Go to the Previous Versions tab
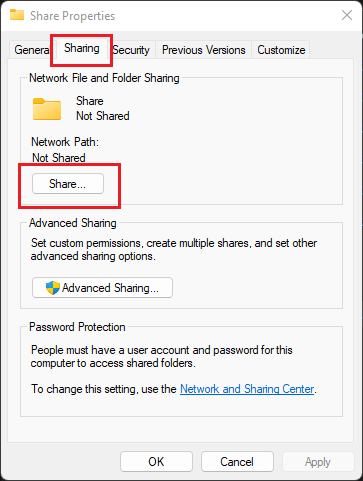Image resolution: width=363 pixels, height=481 pixels. 203,50
